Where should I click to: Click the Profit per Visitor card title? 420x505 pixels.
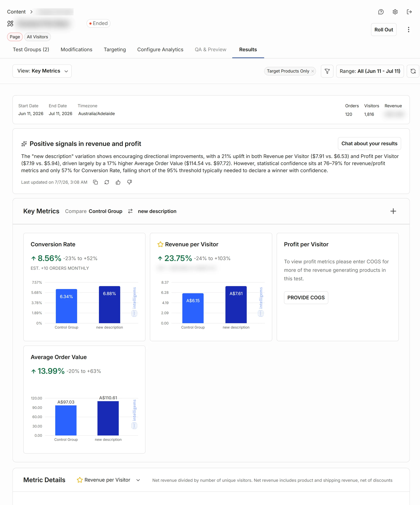(x=306, y=244)
